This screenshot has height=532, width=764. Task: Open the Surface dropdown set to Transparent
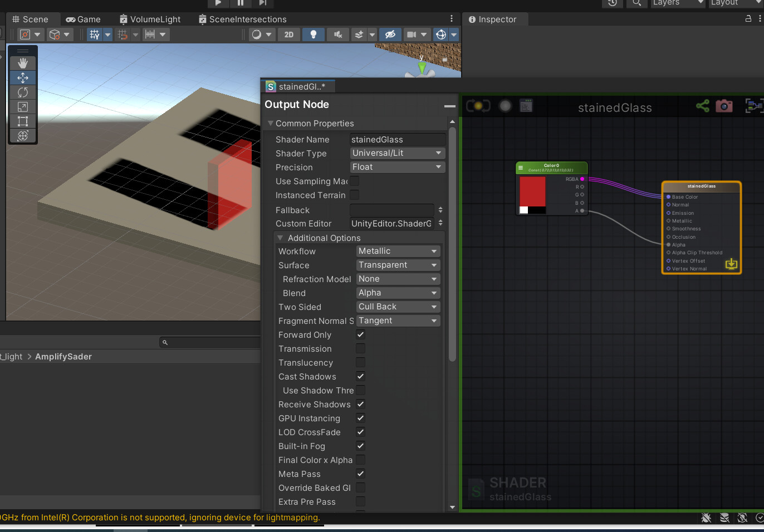point(398,265)
